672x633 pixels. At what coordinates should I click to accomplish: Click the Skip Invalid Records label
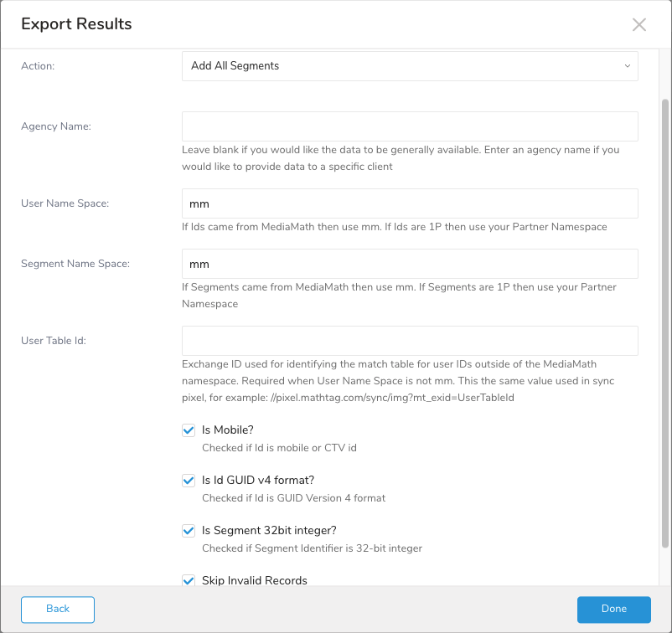coord(255,580)
